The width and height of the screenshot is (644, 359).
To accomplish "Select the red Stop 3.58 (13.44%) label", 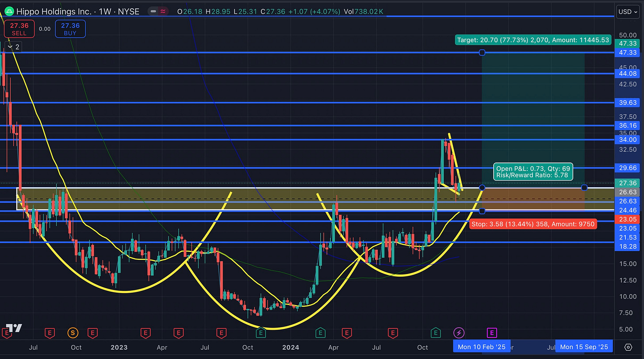I will [x=533, y=224].
